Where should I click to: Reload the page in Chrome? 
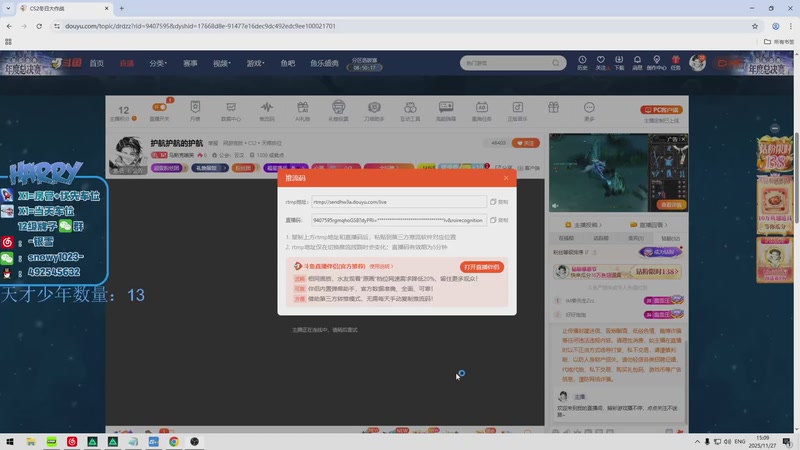(39, 26)
